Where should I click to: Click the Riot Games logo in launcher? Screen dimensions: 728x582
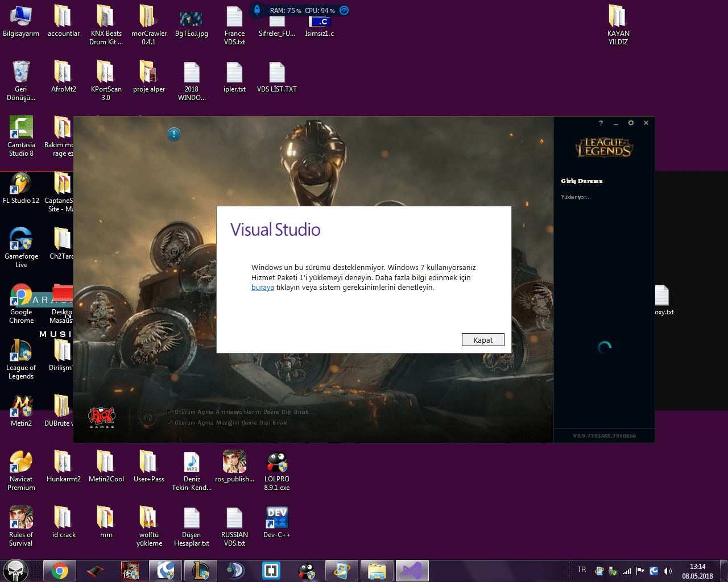(x=102, y=418)
